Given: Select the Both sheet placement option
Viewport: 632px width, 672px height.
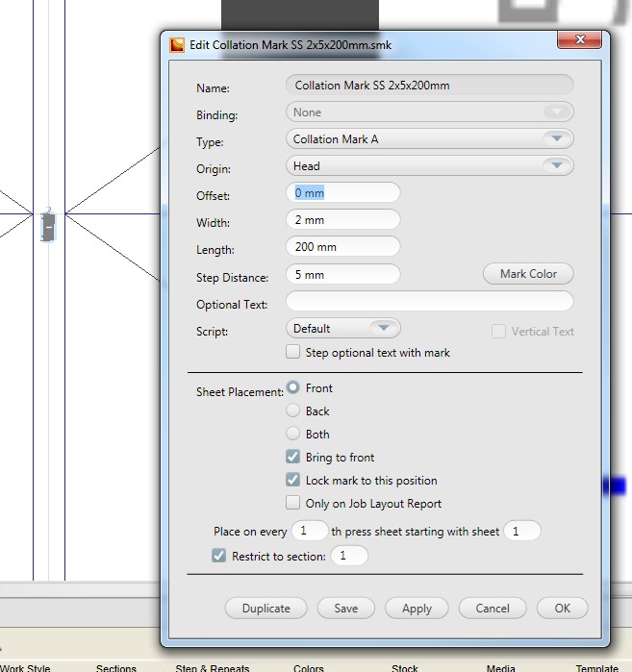Looking at the screenshot, I should 292,434.
